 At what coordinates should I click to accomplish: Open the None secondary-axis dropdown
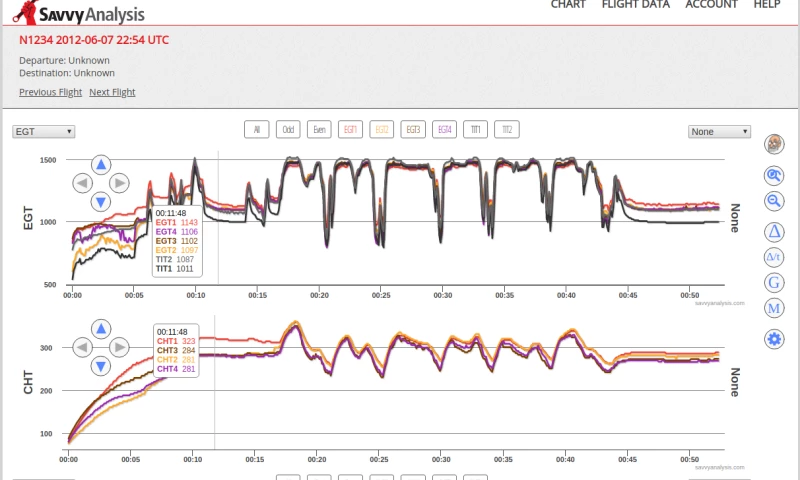719,131
